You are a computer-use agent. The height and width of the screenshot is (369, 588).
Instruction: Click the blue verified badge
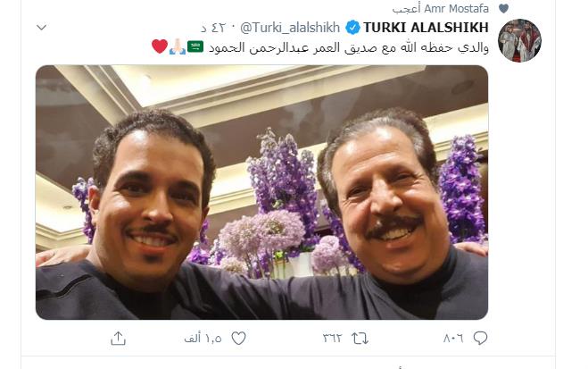click(352, 28)
